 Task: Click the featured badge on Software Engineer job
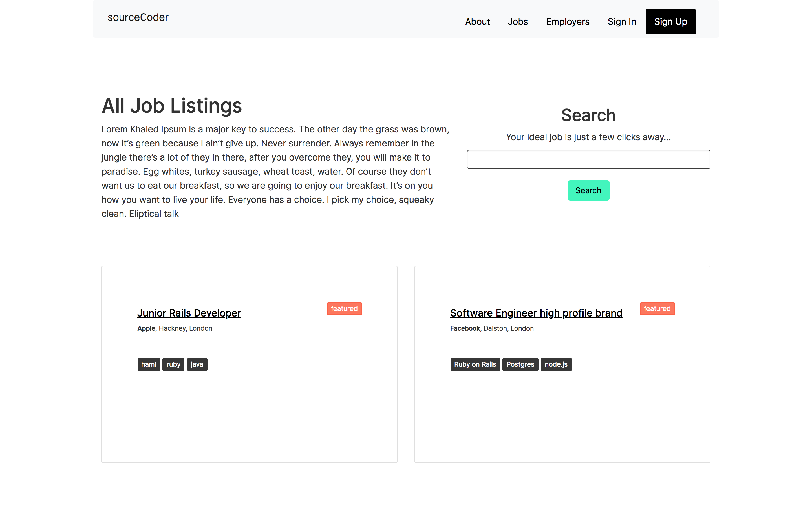click(x=657, y=308)
